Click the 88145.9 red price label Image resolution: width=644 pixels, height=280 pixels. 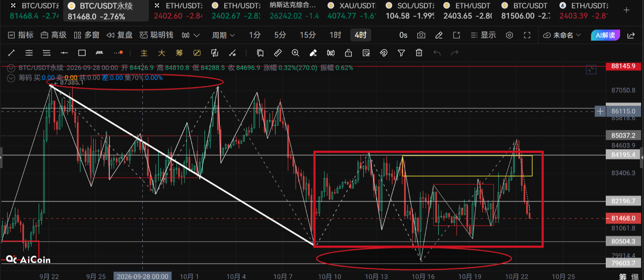(623, 66)
